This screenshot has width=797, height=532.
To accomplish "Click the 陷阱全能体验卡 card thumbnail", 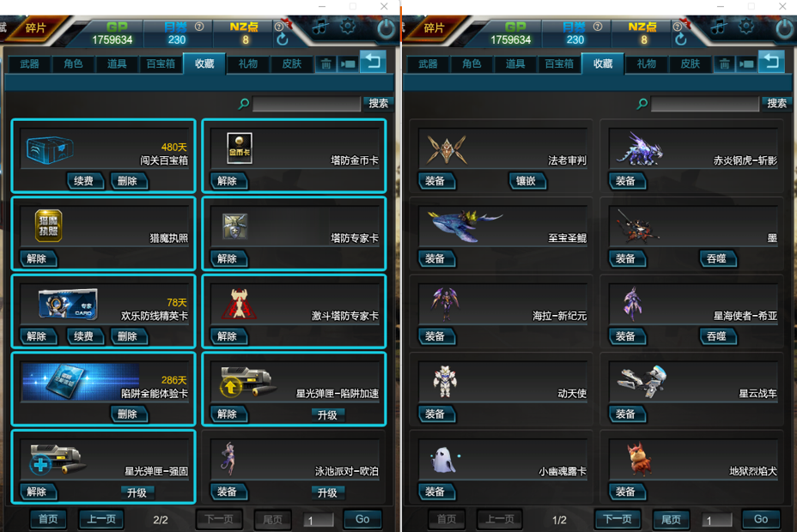I will 81,381.
